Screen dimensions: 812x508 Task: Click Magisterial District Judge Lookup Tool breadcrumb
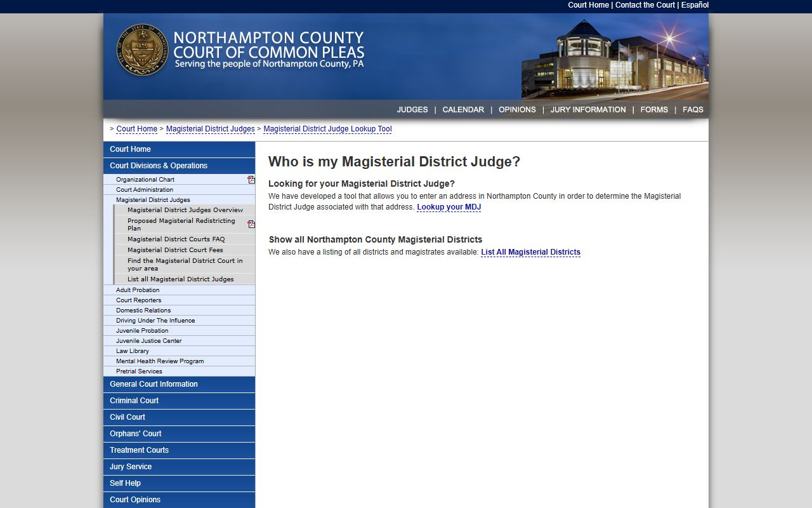(x=327, y=129)
